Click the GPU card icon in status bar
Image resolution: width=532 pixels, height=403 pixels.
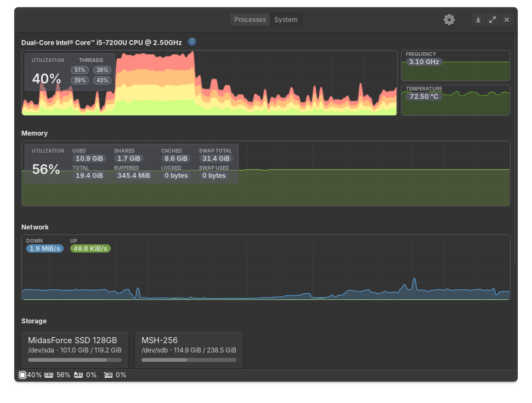108,375
